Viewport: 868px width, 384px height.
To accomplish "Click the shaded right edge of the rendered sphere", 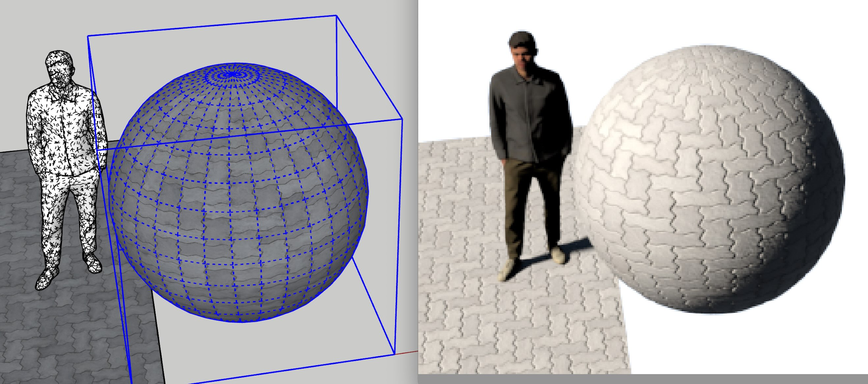I will (x=829, y=188).
